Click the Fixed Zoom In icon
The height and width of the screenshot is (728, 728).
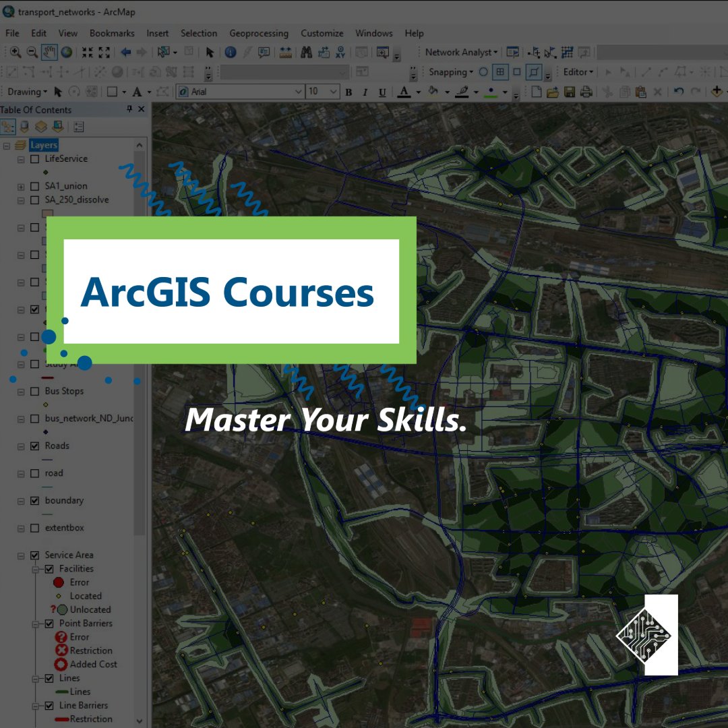(87, 52)
